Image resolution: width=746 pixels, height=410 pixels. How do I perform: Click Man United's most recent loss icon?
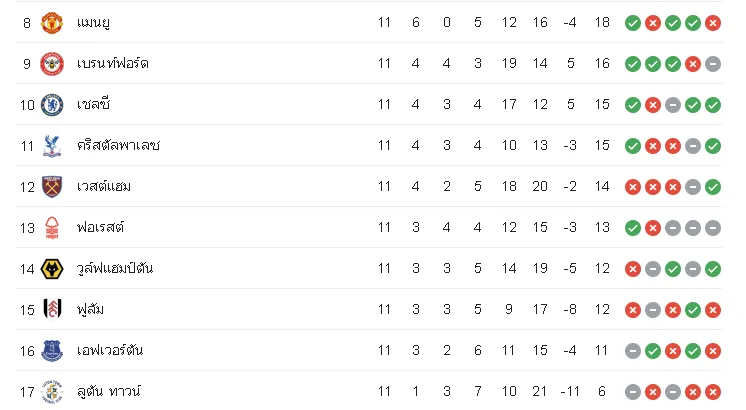[713, 23]
